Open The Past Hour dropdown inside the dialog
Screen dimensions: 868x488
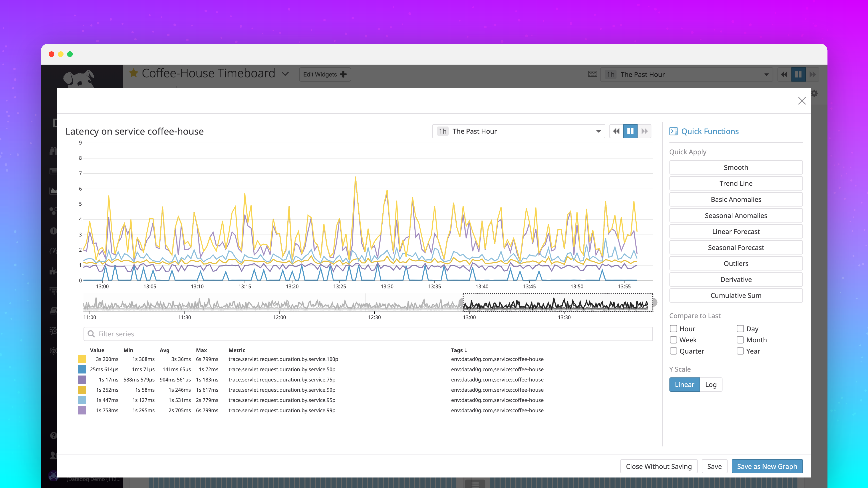(519, 131)
